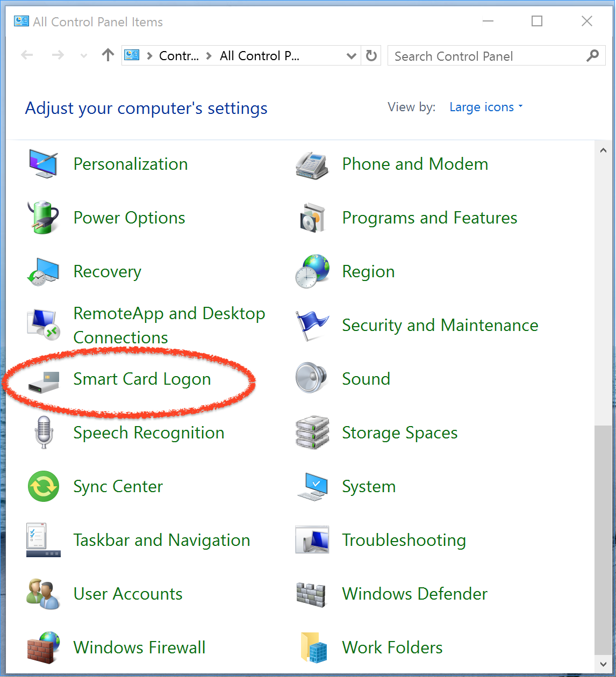Screen dimensions: 616x677
Task: Click the Power Options battery icon
Action: 43,218
